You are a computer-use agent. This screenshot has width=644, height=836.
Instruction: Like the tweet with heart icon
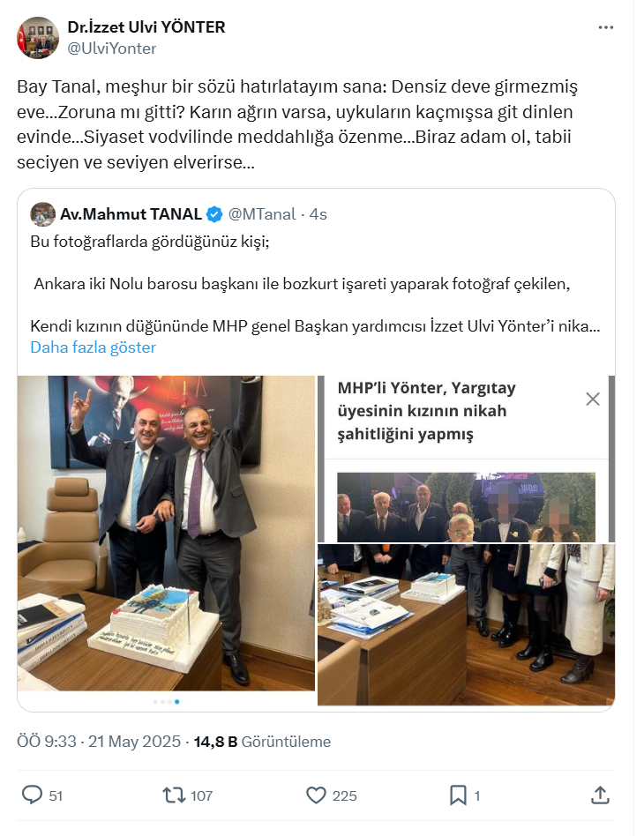[316, 795]
